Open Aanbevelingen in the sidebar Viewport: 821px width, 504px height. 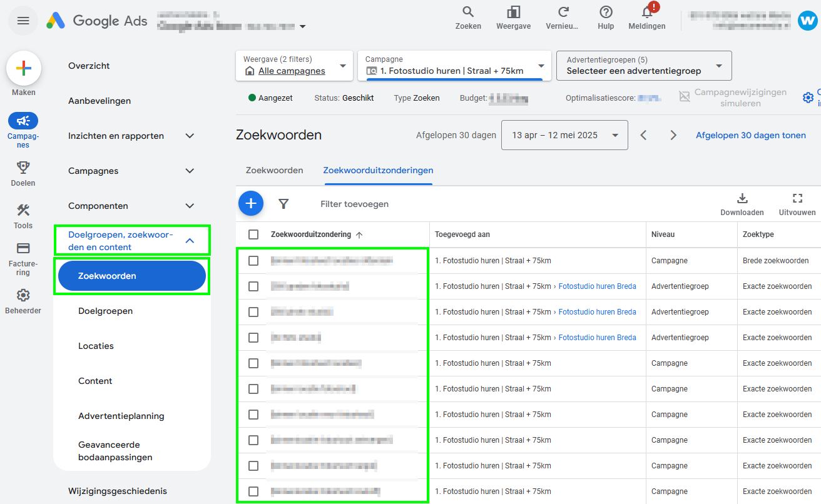[x=99, y=101]
